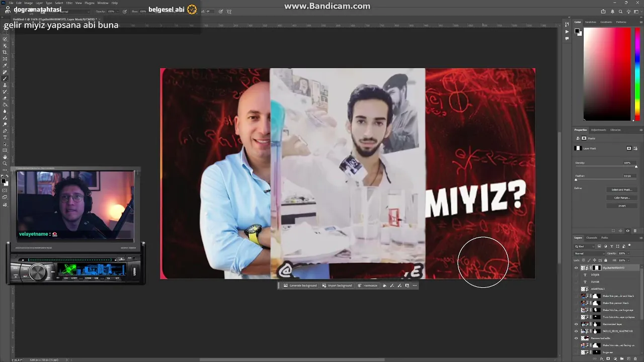Switch to the Paths tab
The image size is (644, 362).
coord(605,238)
